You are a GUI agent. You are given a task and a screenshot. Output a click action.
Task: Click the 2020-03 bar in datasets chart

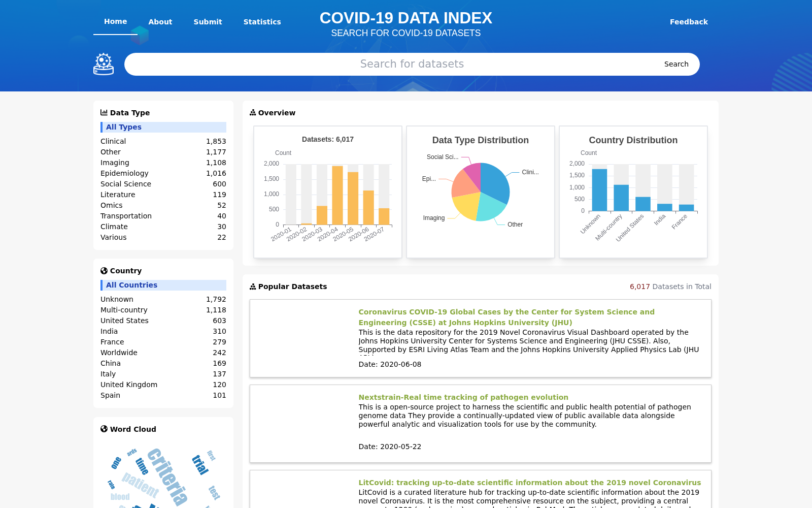[322, 215]
